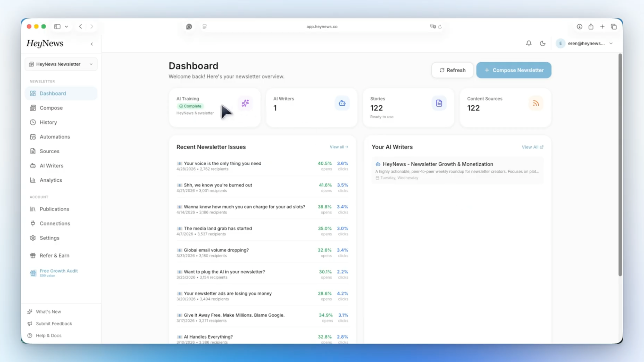This screenshot has width=644, height=362.
Task: Open 'The media land grab has started'
Action: [x=262, y=231]
